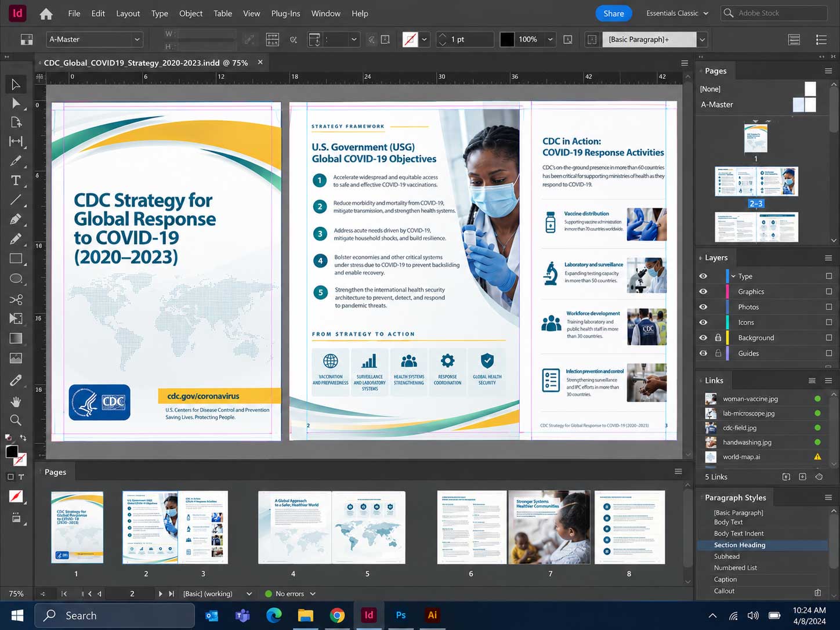Select the Free Transform tool
The height and width of the screenshot is (630, 840).
(16, 318)
